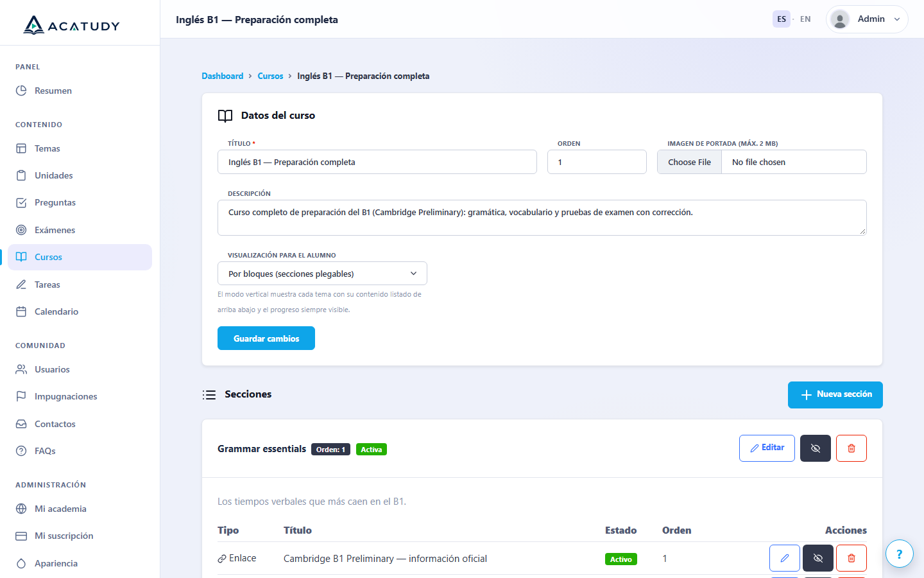Edit the Cambridge B1 Preliminary link item
Image resolution: width=924 pixels, height=578 pixels.
tap(785, 558)
